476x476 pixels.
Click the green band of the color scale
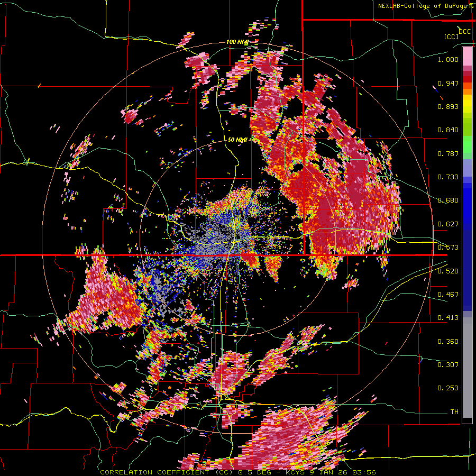click(x=467, y=147)
